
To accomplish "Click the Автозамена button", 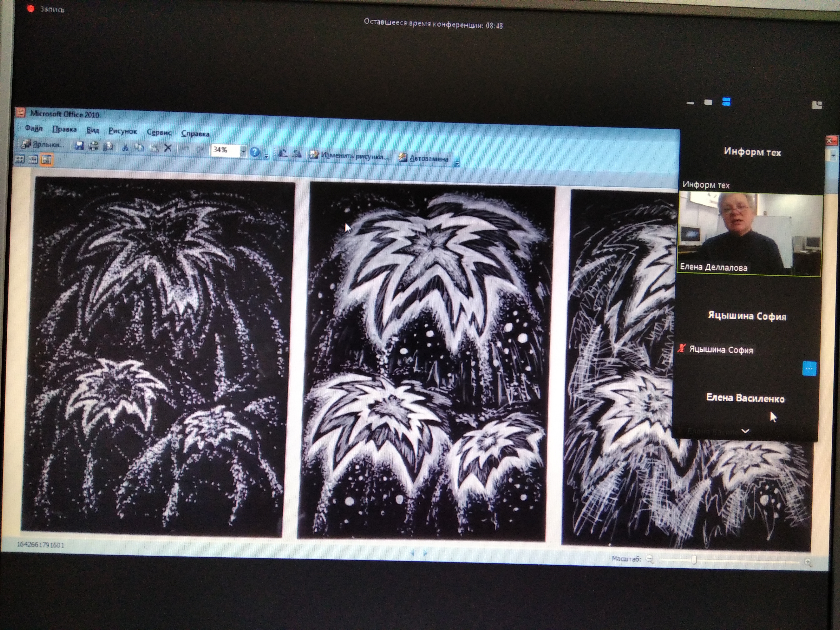I will [424, 158].
